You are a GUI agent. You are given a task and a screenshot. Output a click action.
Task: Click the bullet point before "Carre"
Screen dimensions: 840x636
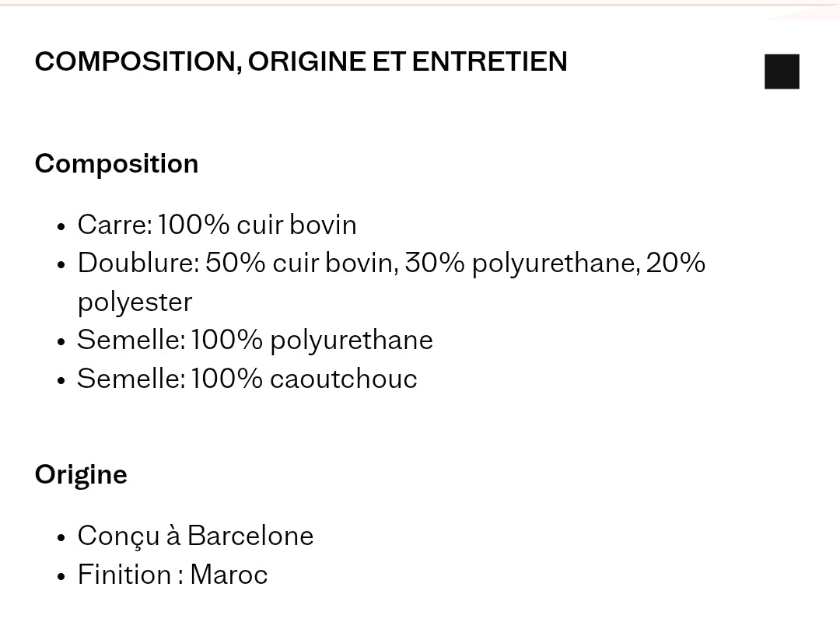[61, 226]
